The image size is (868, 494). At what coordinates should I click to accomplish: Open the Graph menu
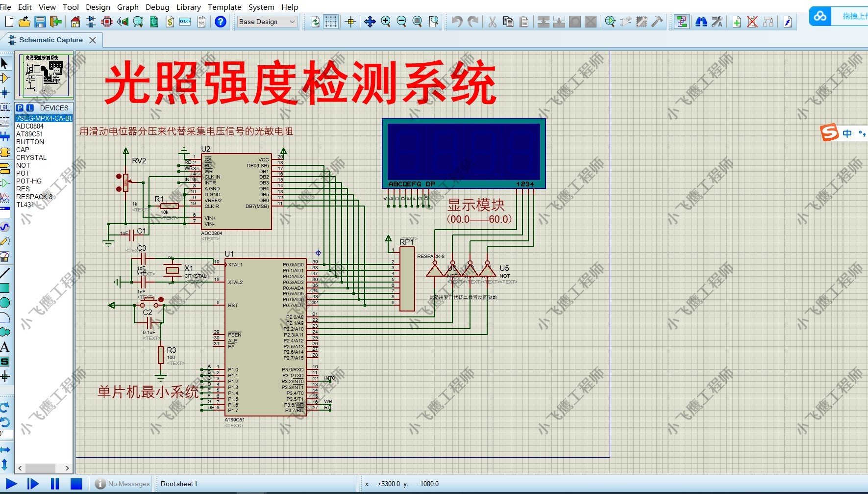point(128,7)
